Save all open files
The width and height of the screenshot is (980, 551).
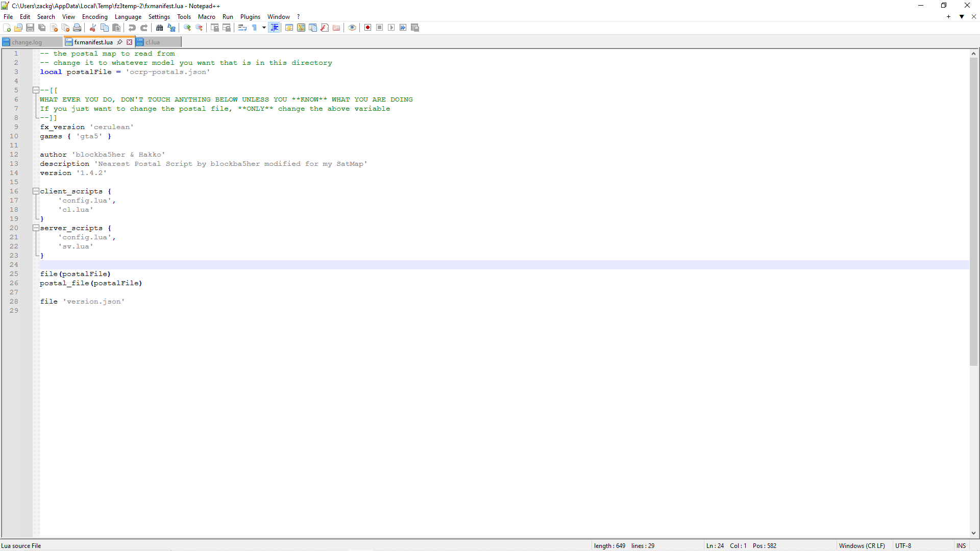click(41, 28)
